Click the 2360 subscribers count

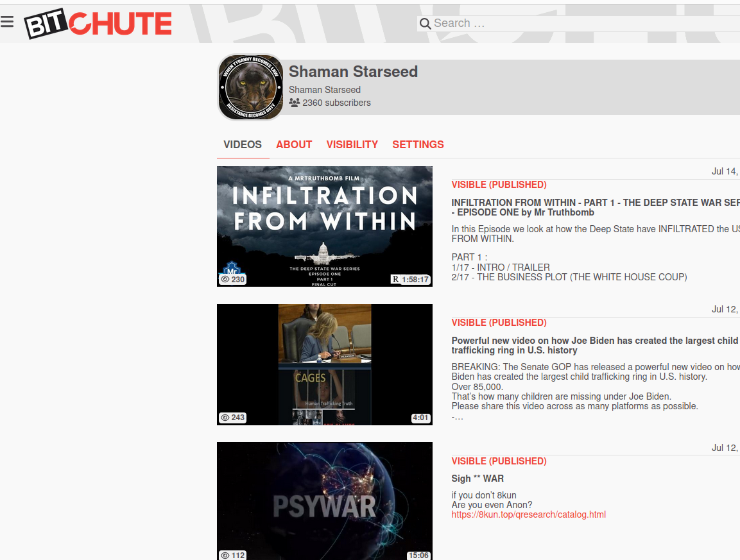[x=336, y=103]
